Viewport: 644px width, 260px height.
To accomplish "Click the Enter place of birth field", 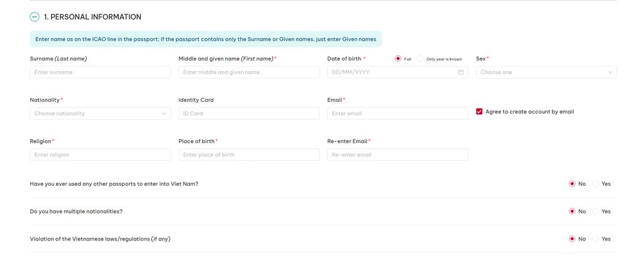I will (249, 154).
